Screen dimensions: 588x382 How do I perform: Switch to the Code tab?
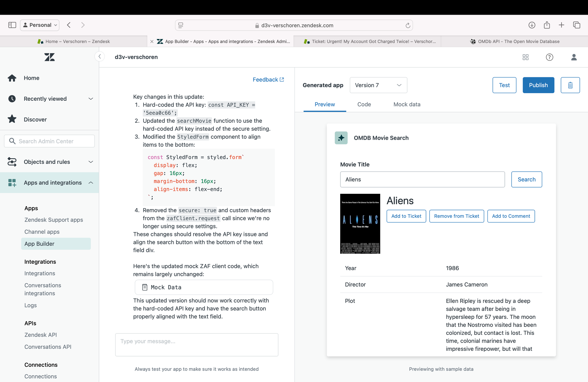pos(364,104)
